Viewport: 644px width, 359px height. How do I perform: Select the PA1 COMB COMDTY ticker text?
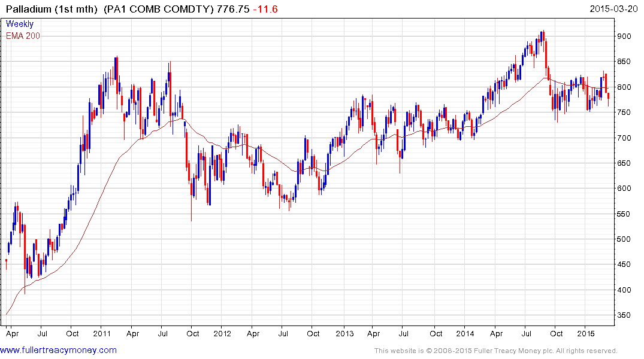click(x=158, y=9)
